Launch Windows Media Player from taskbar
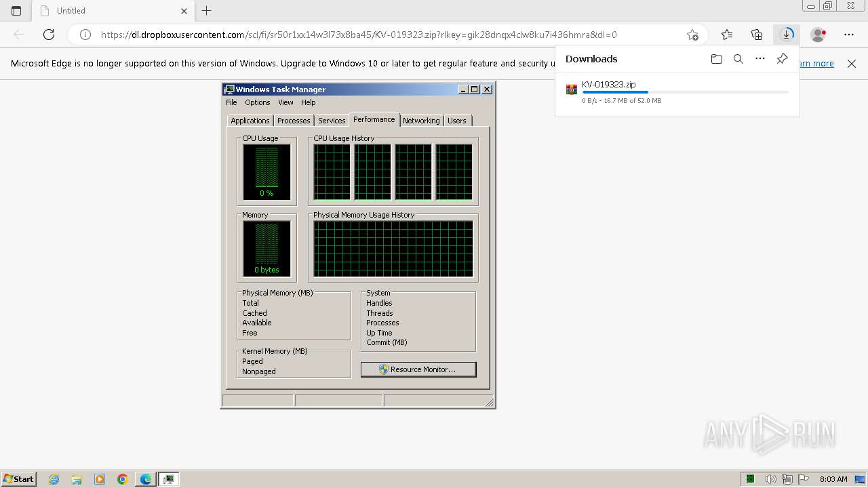The height and width of the screenshot is (488, 868). pos(100,479)
